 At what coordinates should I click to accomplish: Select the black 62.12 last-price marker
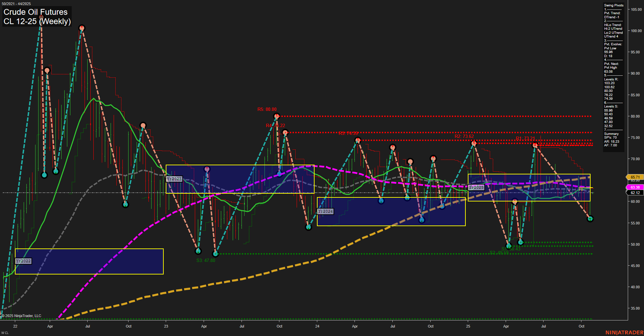point(635,193)
